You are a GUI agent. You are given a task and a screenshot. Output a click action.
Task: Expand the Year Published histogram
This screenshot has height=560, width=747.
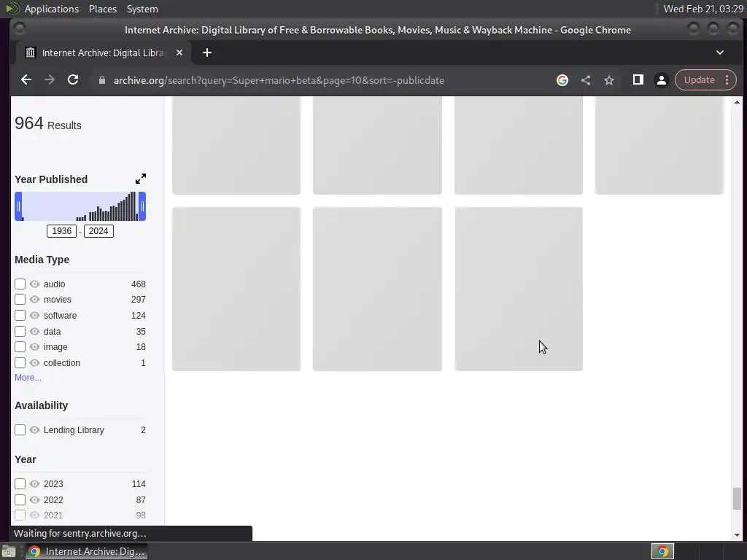click(141, 179)
